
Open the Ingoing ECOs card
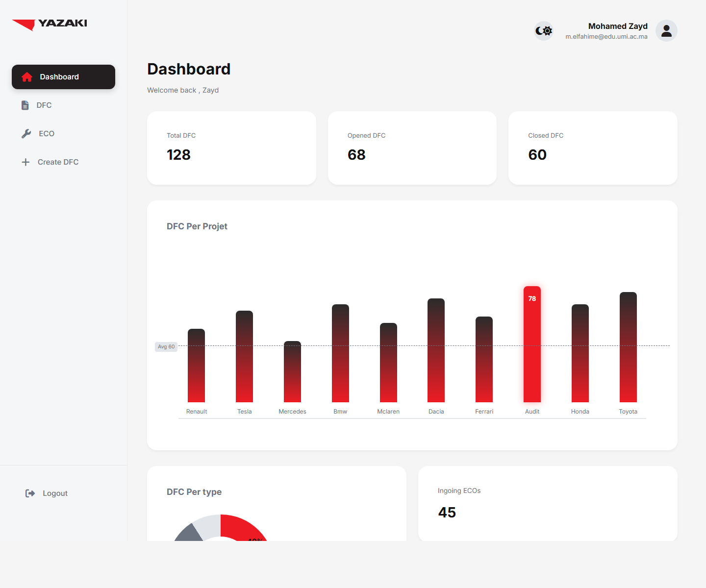point(548,504)
